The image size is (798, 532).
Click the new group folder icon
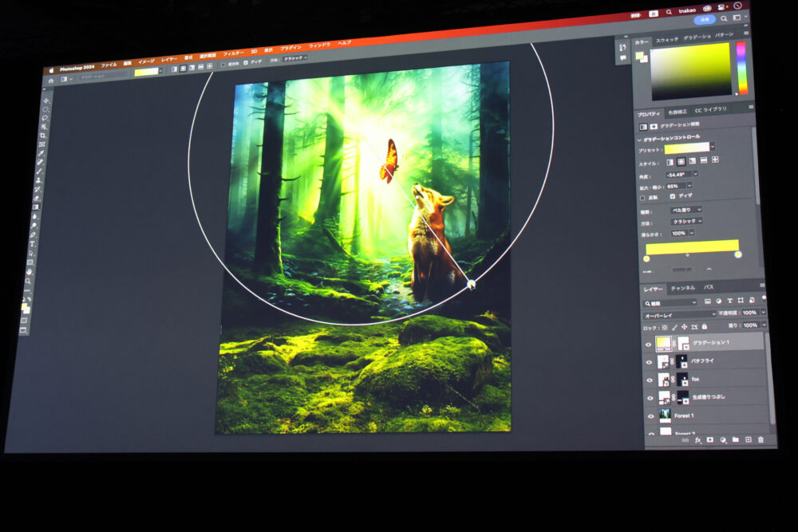pyautogui.click(x=735, y=439)
